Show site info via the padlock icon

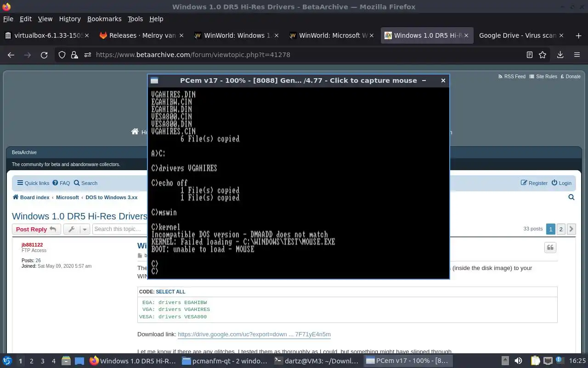tap(74, 55)
